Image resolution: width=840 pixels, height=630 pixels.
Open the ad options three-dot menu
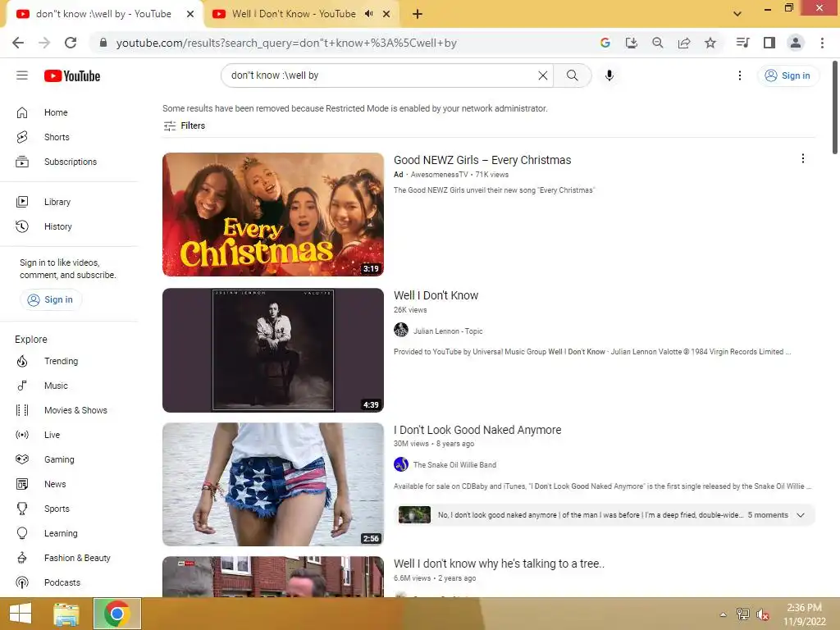[802, 158]
